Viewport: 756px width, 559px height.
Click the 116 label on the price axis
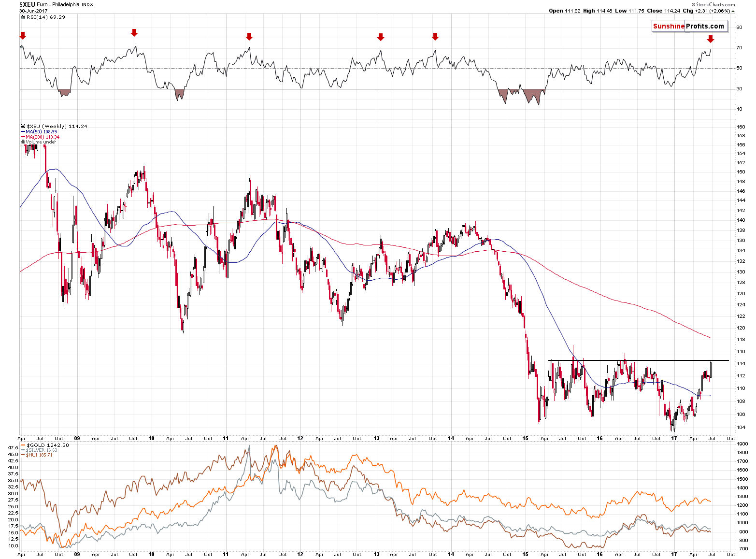click(741, 352)
